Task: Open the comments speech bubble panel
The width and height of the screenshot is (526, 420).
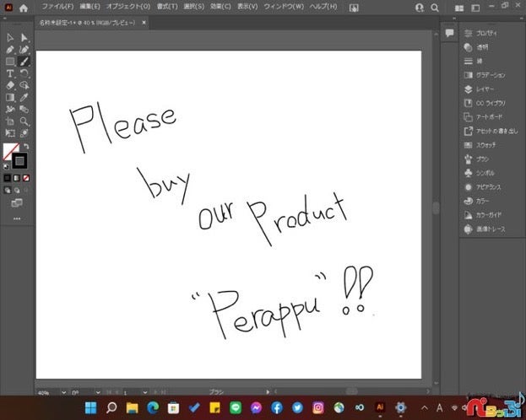Action: pos(449,33)
